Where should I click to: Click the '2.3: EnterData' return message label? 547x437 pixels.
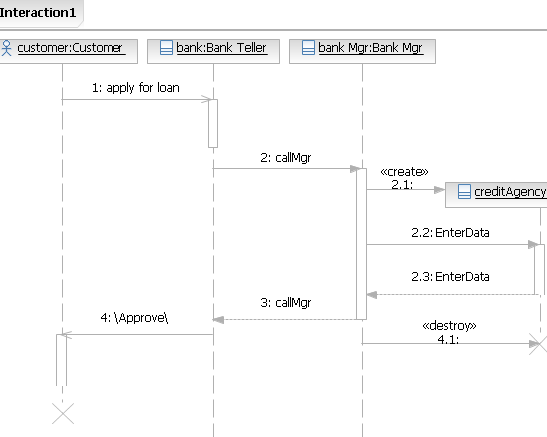tap(450, 277)
